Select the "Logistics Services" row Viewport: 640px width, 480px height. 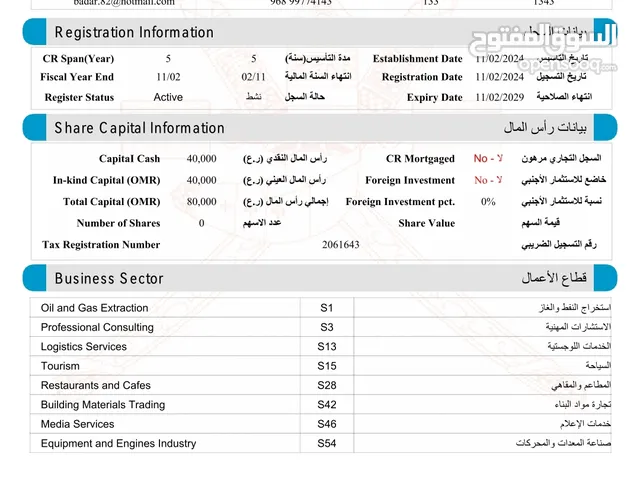pos(320,347)
